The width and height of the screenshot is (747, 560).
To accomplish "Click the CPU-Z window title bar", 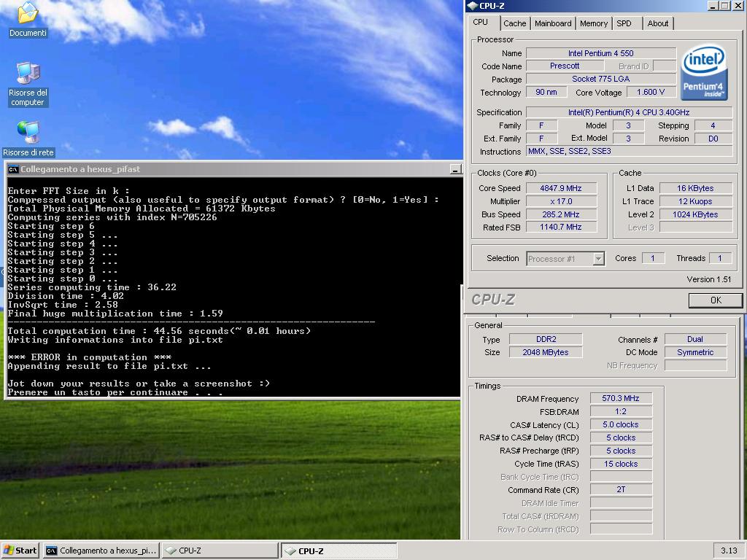I will point(605,6).
